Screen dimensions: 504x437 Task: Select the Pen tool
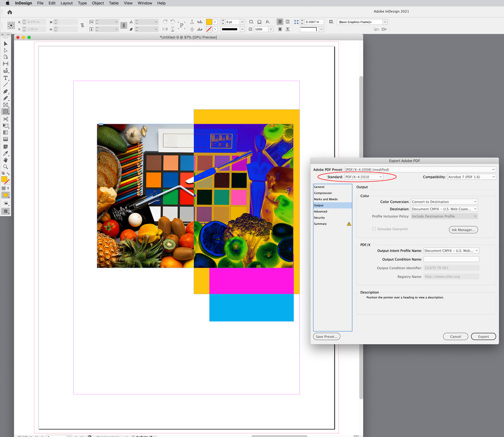coord(6,92)
